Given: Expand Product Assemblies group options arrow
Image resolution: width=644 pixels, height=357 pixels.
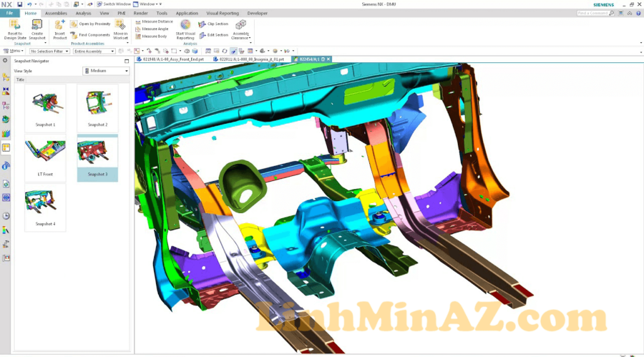Looking at the screenshot, I should click(x=127, y=43).
